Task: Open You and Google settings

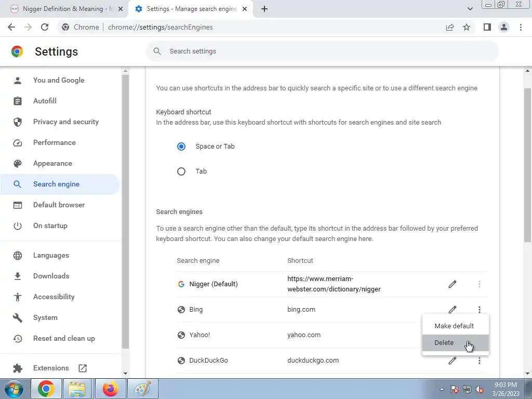Action: (59, 80)
